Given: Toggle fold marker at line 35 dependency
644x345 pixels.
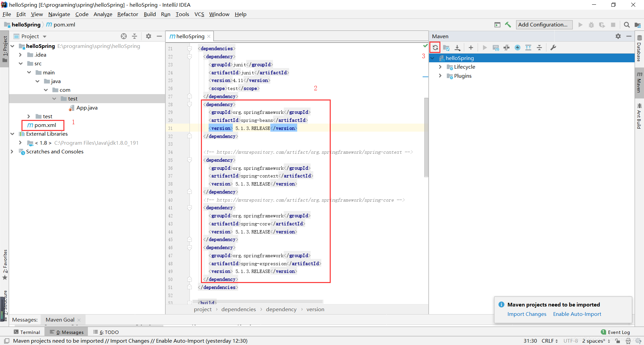Looking at the screenshot, I should tap(190, 160).
